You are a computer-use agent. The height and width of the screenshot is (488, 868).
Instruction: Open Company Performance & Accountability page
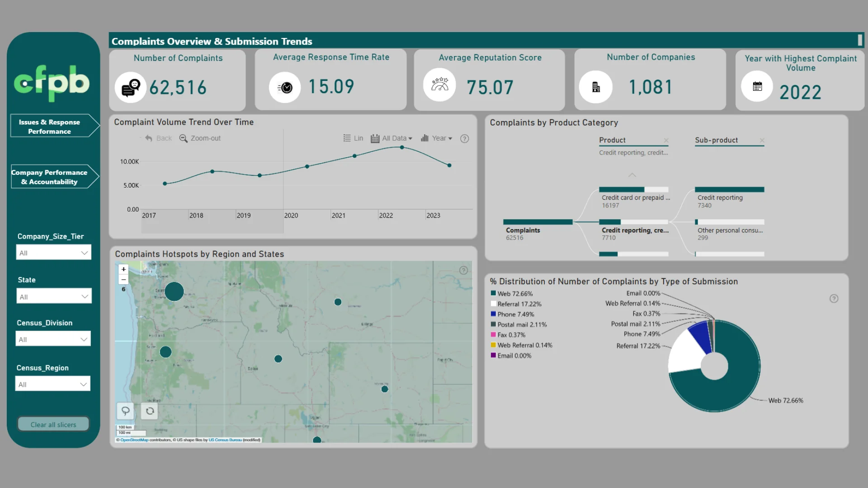[x=50, y=177]
